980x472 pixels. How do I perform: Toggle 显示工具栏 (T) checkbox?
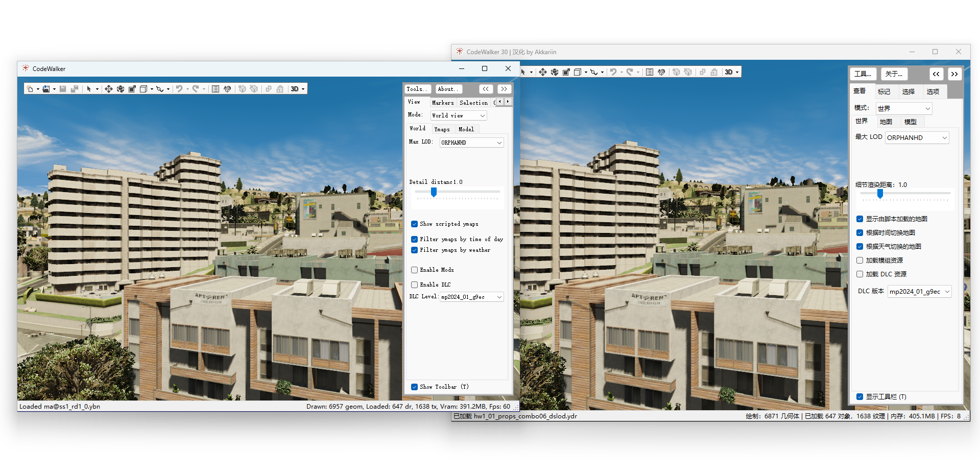tap(859, 396)
